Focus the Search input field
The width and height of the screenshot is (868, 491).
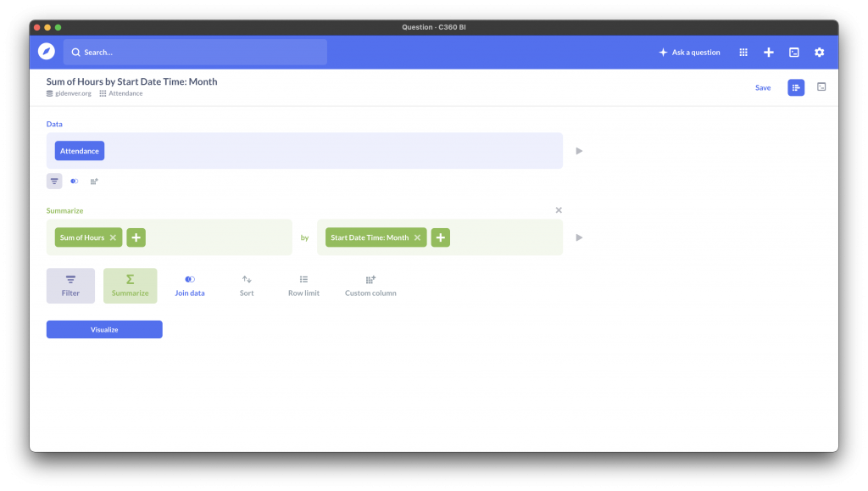(196, 52)
